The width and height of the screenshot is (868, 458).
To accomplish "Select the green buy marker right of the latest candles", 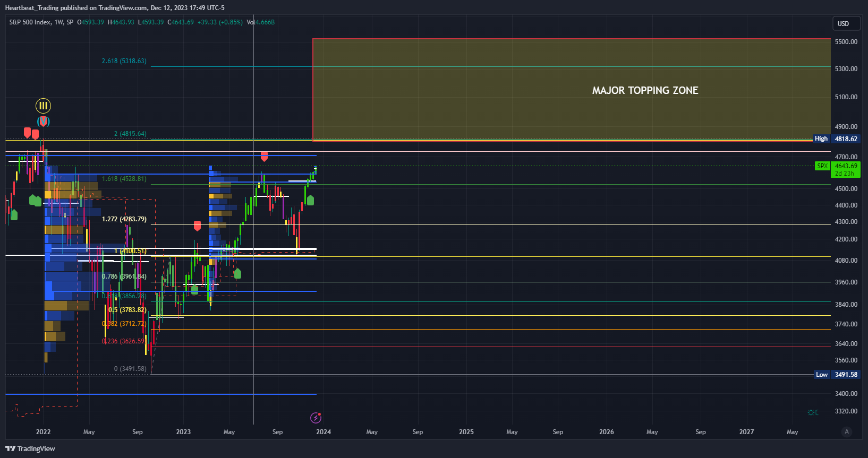I will pyautogui.click(x=310, y=200).
